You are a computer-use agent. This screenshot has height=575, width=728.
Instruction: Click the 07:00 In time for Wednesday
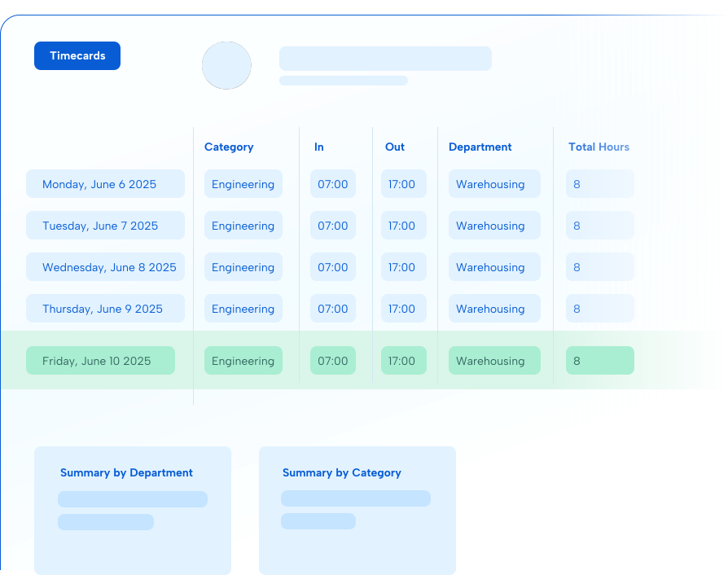click(x=333, y=266)
